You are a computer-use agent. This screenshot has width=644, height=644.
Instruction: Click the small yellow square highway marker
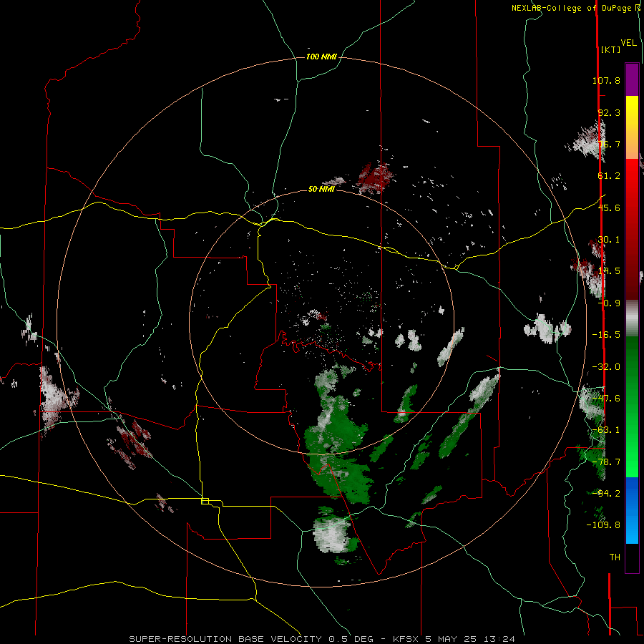point(205,501)
